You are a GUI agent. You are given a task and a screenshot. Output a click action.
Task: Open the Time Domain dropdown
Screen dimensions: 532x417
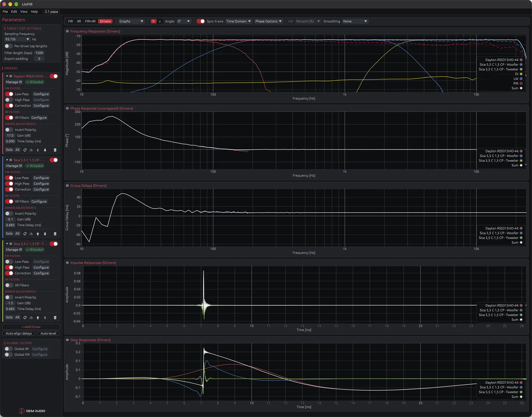coord(239,21)
